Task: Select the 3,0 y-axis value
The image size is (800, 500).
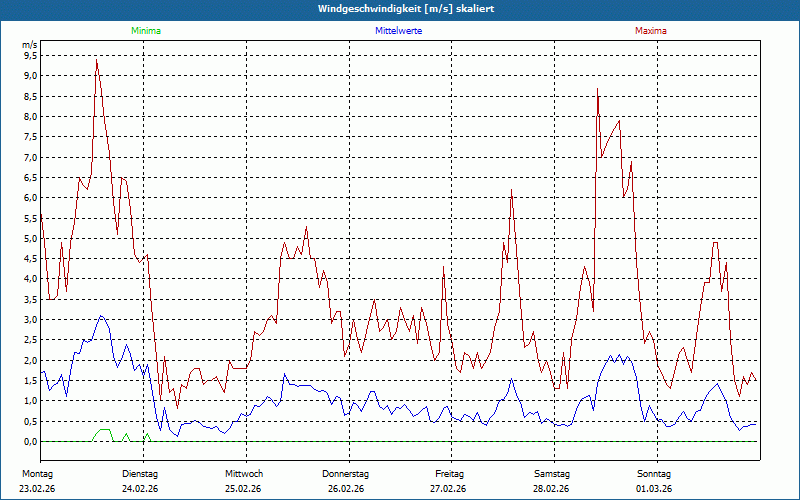Action: (x=31, y=319)
